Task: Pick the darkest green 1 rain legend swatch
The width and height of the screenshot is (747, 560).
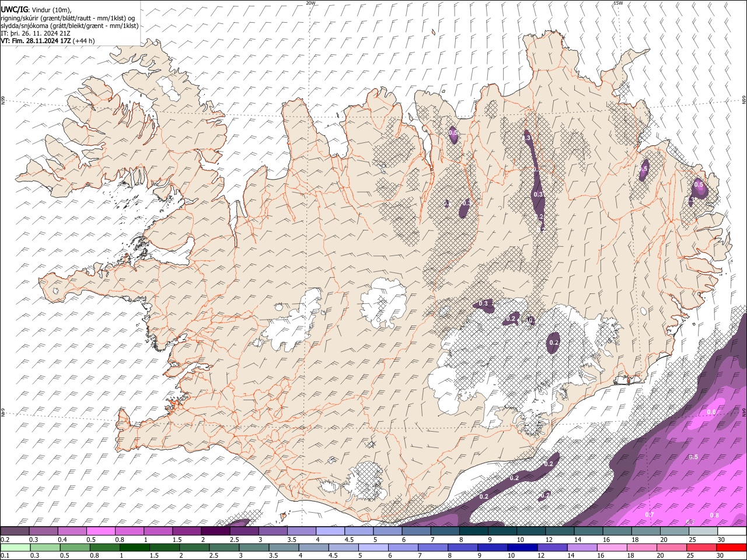Action: point(134,547)
